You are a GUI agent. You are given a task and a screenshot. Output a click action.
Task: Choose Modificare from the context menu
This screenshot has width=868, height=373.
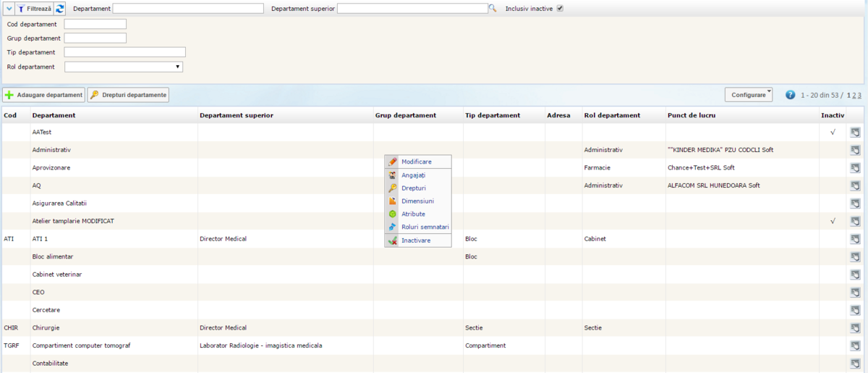pyautogui.click(x=416, y=162)
